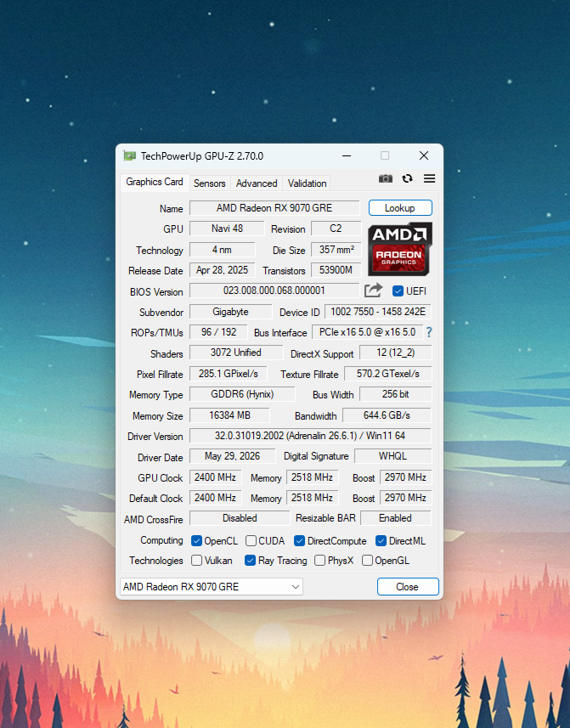Switch to the Graphics Card tab
This screenshot has height=728, width=570.
(155, 182)
